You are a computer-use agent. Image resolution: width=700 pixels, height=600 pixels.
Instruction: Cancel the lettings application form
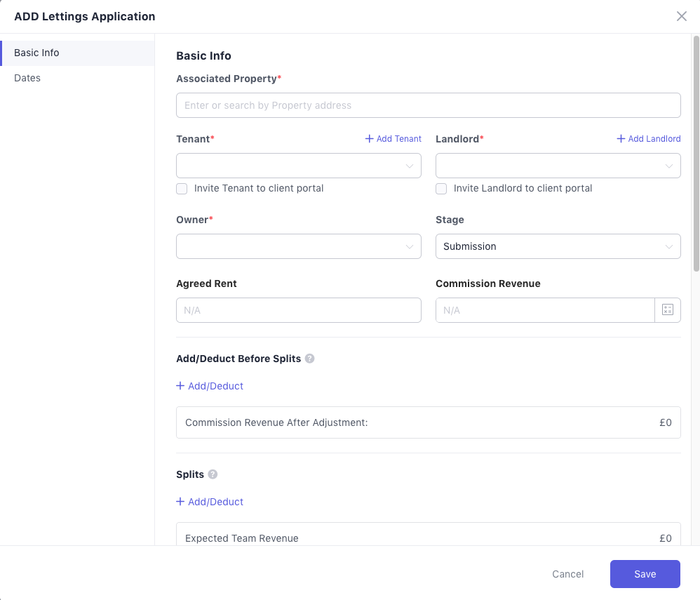pos(567,574)
